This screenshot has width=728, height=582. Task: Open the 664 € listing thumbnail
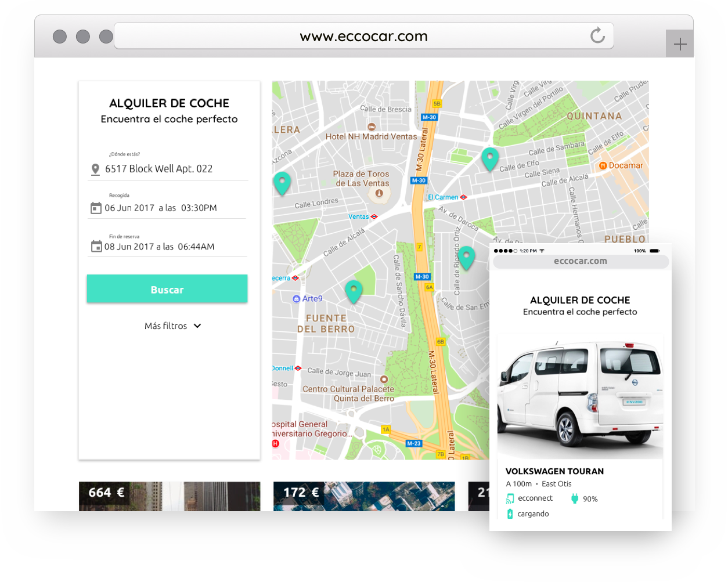click(169, 496)
